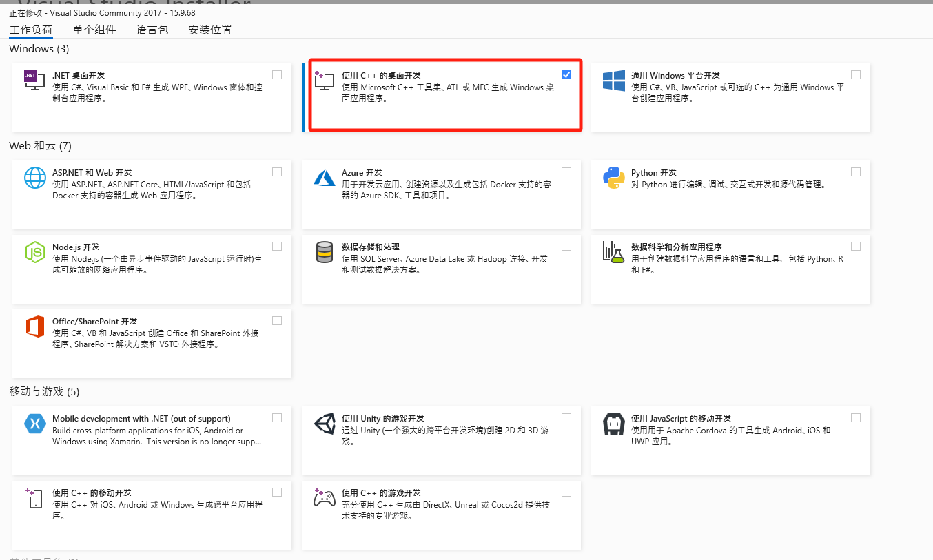Enable the .NET 桌面开发 checkbox
This screenshot has width=933, height=560.
click(277, 74)
